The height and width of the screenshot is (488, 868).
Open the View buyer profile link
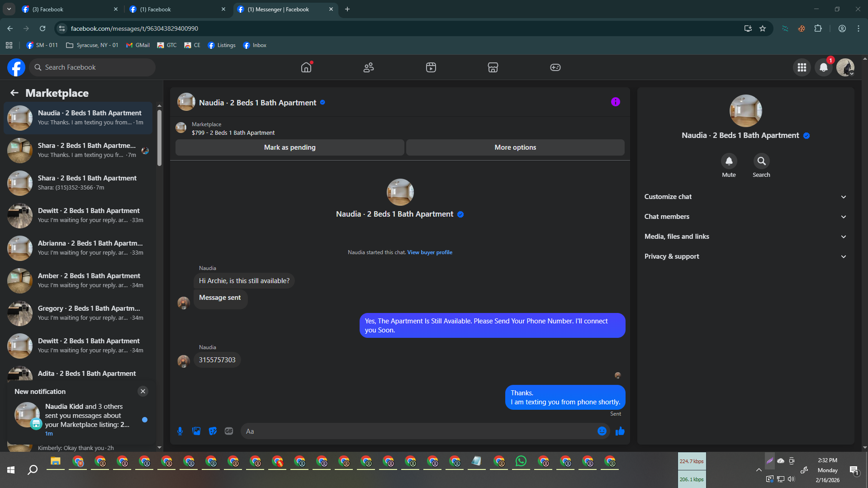pos(430,252)
